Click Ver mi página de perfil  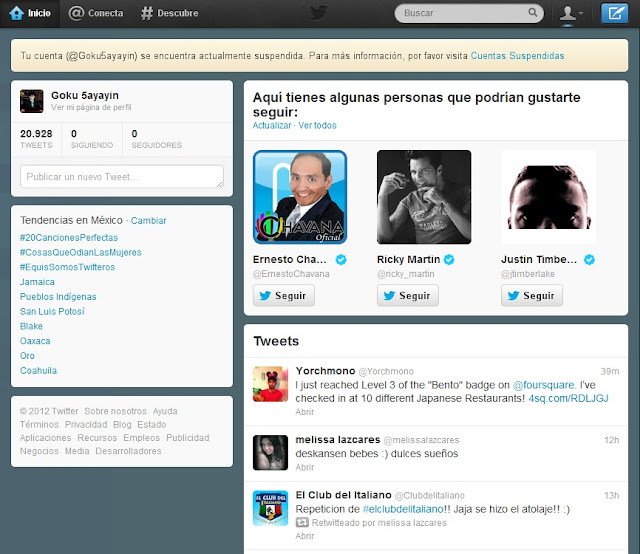(91, 107)
